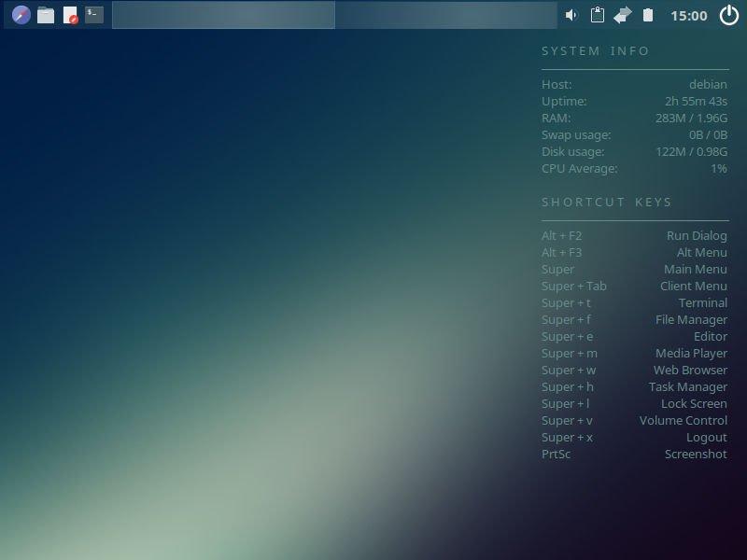
Task: Click the Screenshot shortcut label
Action: click(695, 454)
